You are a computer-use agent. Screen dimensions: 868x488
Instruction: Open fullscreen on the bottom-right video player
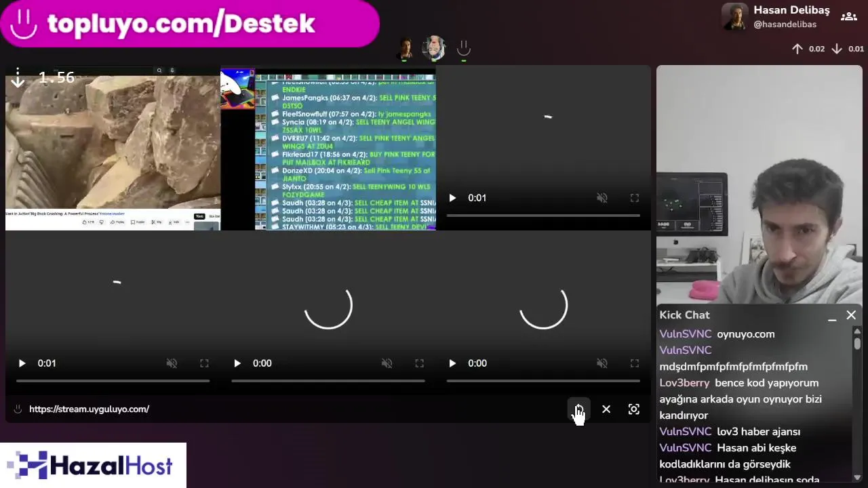point(634,363)
